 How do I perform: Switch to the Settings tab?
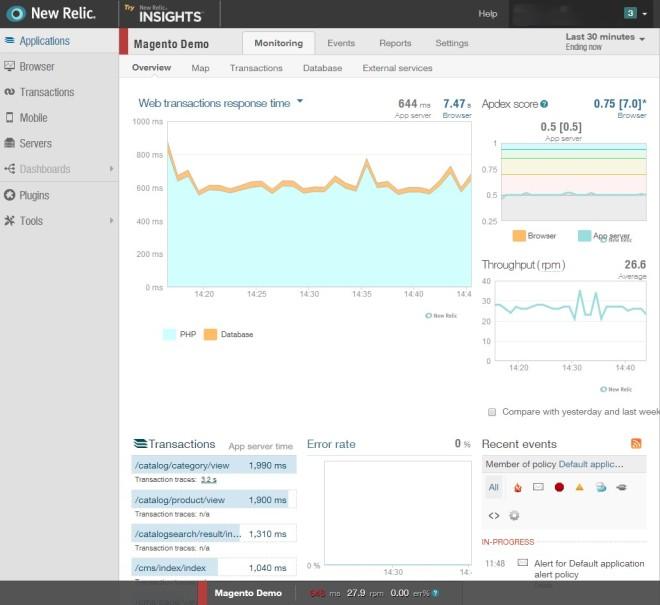pos(452,43)
